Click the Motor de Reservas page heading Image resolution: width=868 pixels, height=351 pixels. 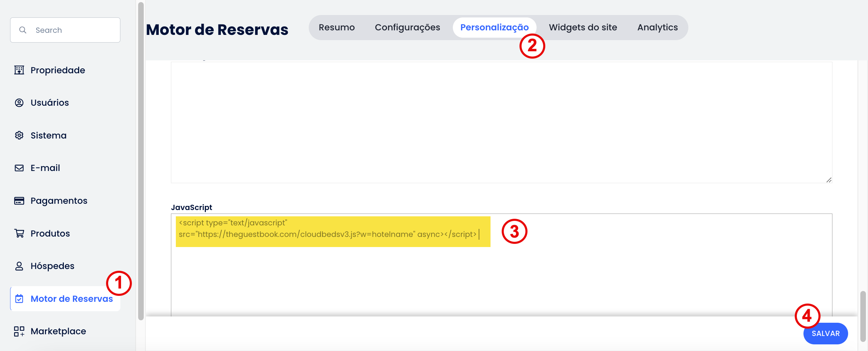pos(217,30)
